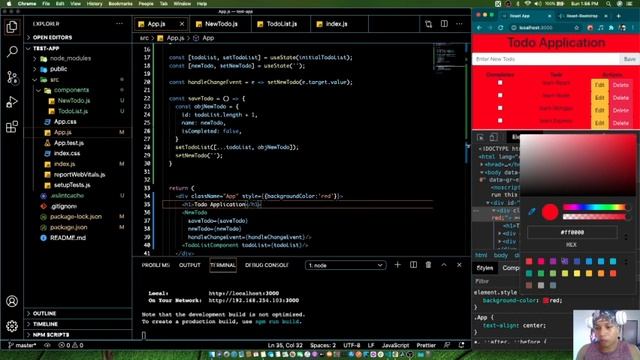Check the fourth todo row checkbox
Image resolution: width=640 pixels, height=360 pixels.
click(x=500, y=121)
